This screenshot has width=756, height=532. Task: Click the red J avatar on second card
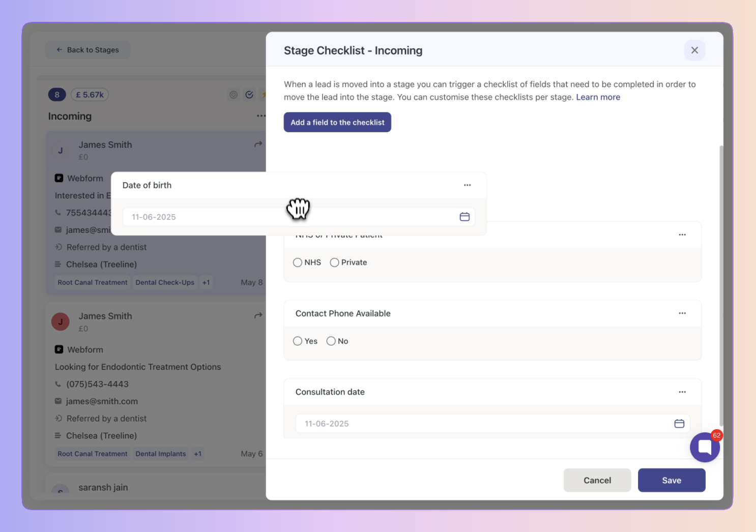(x=61, y=322)
